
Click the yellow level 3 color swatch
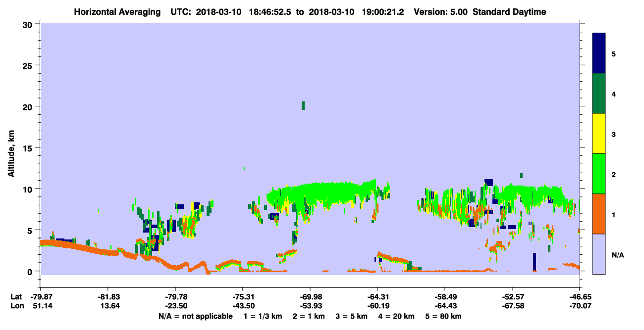click(599, 134)
